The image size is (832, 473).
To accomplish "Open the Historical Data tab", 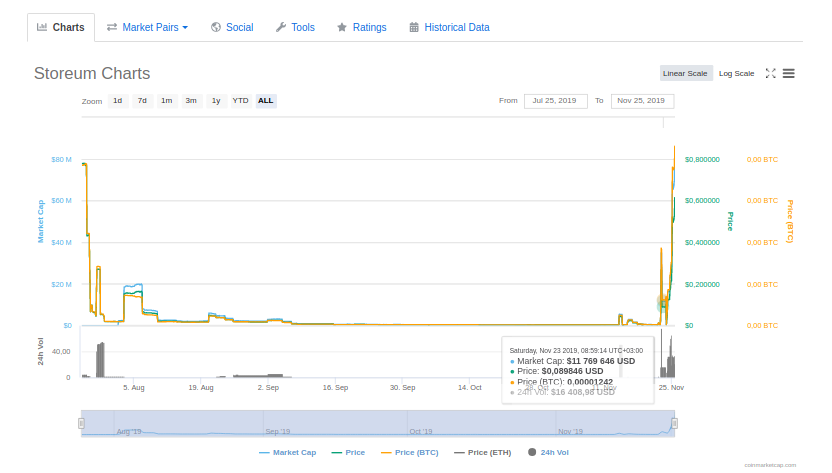I will pos(449,28).
